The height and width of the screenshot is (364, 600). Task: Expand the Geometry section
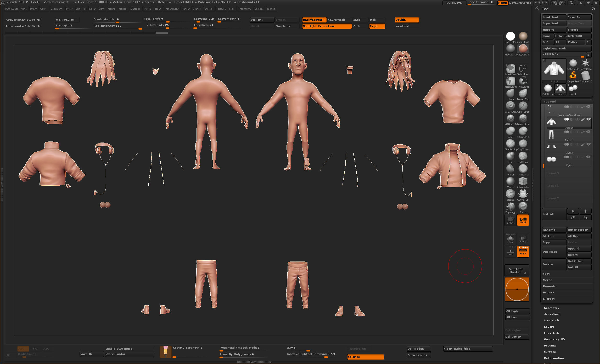(x=551, y=308)
